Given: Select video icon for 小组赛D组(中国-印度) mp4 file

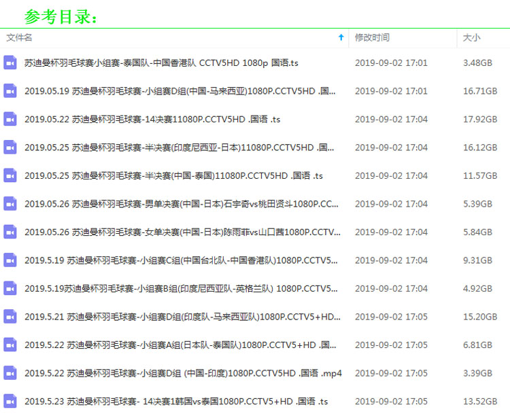Looking at the screenshot, I should click(x=10, y=372).
